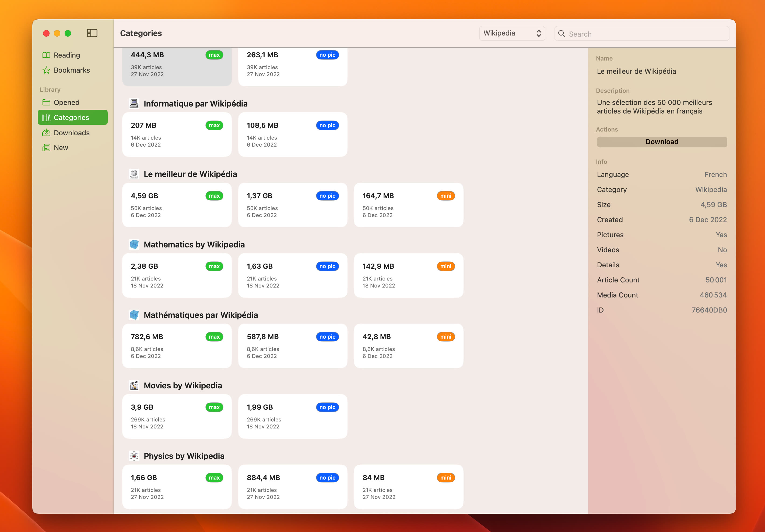Click inside the Search field
The image size is (765, 532).
[x=641, y=34]
